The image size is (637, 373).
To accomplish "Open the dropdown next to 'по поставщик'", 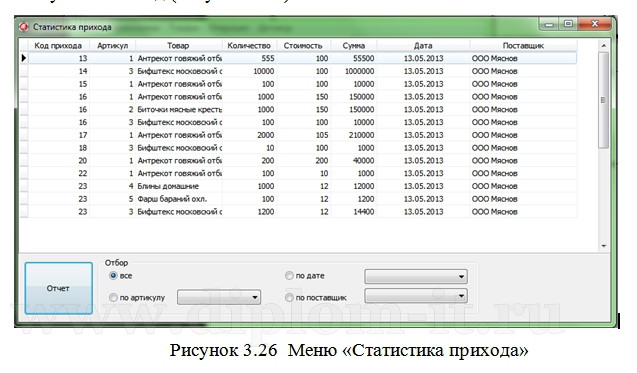I will [x=416, y=295].
